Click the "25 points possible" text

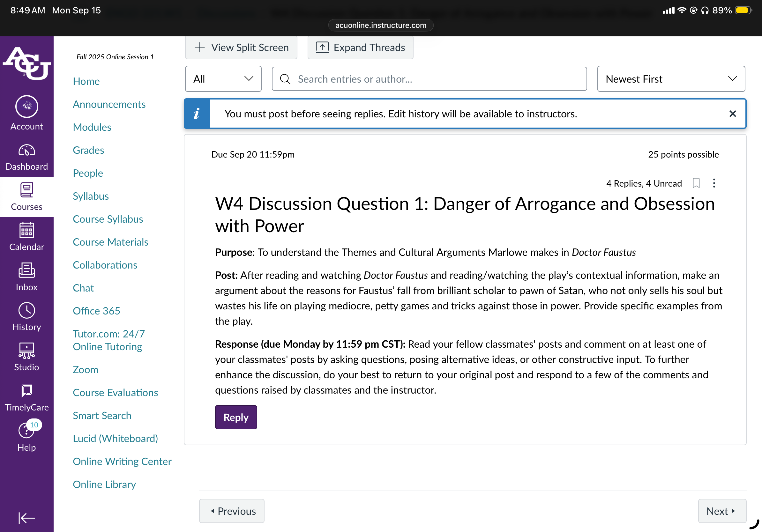coord(684,154)
